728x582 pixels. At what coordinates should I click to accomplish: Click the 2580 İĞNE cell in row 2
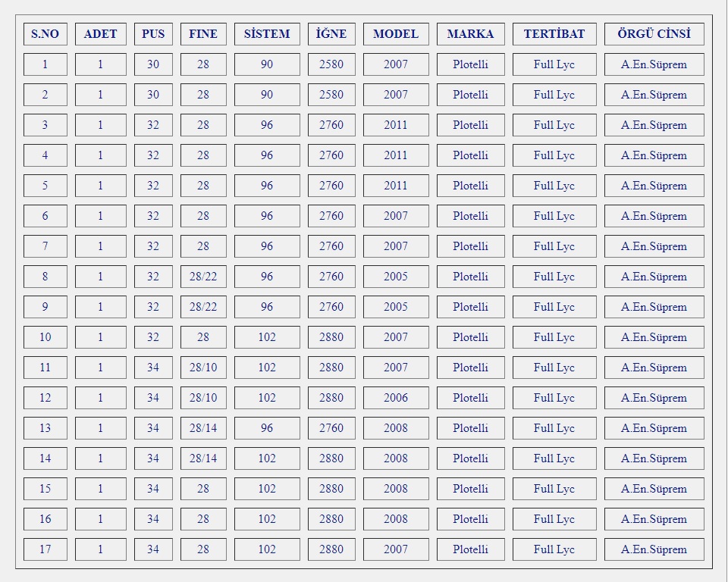coord(331,95)
